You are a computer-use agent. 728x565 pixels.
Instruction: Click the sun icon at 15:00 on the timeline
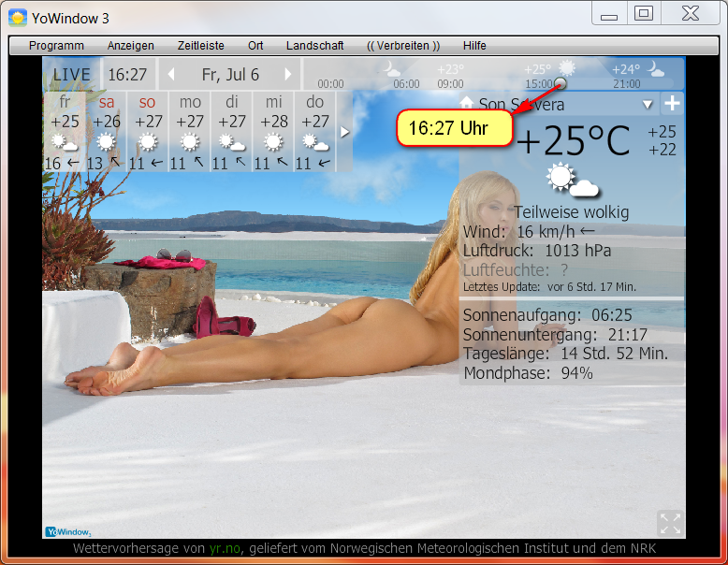(567, 68)
